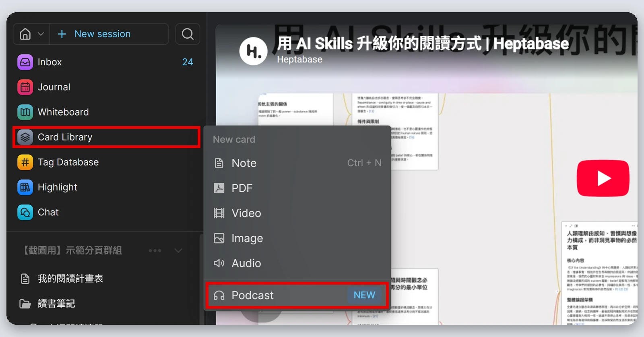Click the PDF file icon in menu
Image resolution: width=644 pixels, height=337 pixels.
[219, 188]
